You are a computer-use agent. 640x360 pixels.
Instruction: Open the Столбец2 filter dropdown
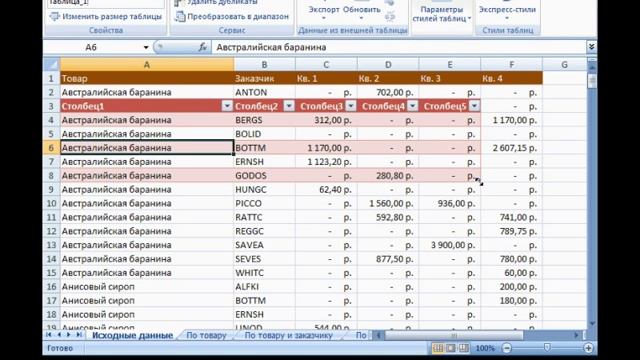point(289,106)
